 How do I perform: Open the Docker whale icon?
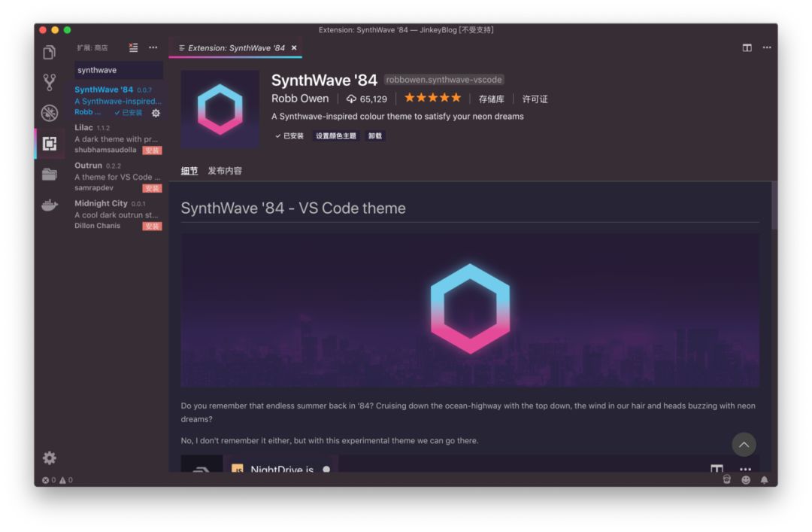pos(49,205)
